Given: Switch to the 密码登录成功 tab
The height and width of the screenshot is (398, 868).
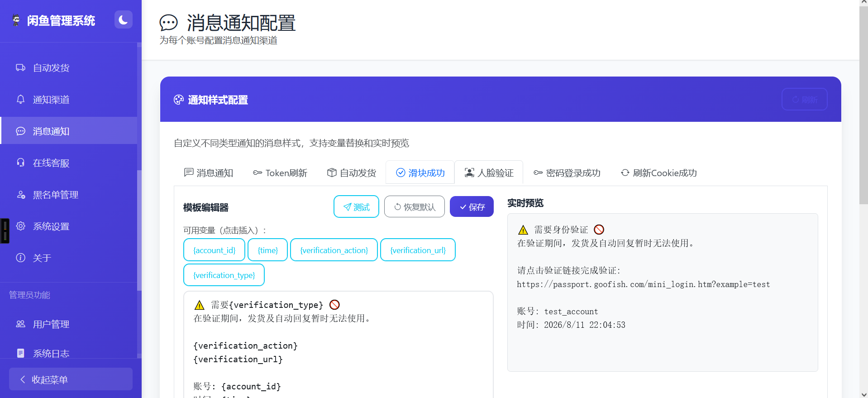Looking at the screenshot, I should click(567, 173).
